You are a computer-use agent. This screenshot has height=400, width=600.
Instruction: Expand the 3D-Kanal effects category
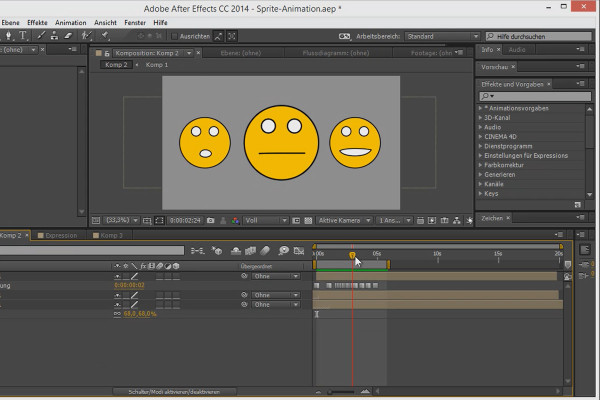480,118
